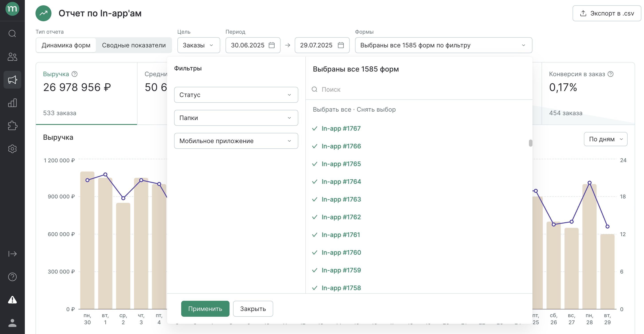The height and width of the screenshot is (334, 644).
Task: Click the Выручка help question icon
Action: coord(75,74)
